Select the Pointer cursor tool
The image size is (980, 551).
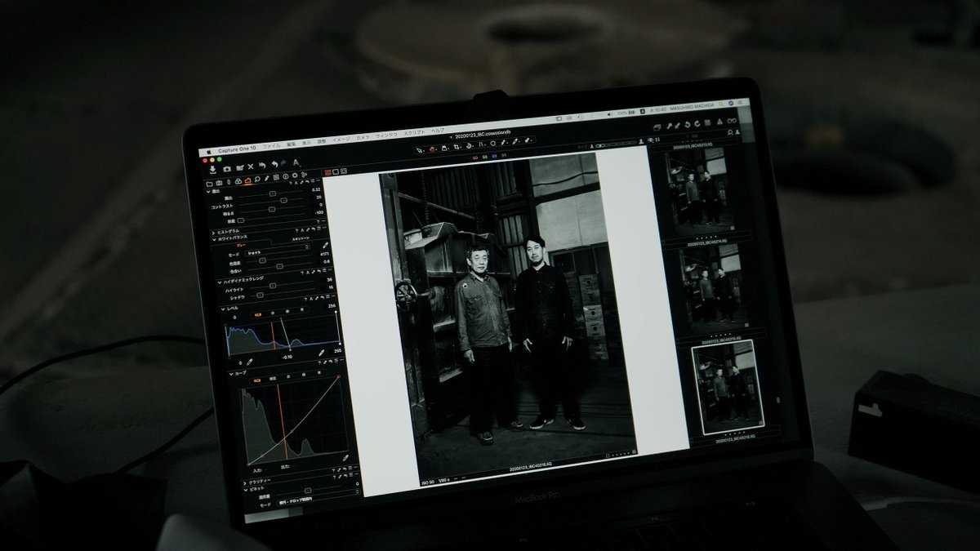pyautogui.click(x=418, y=150)
